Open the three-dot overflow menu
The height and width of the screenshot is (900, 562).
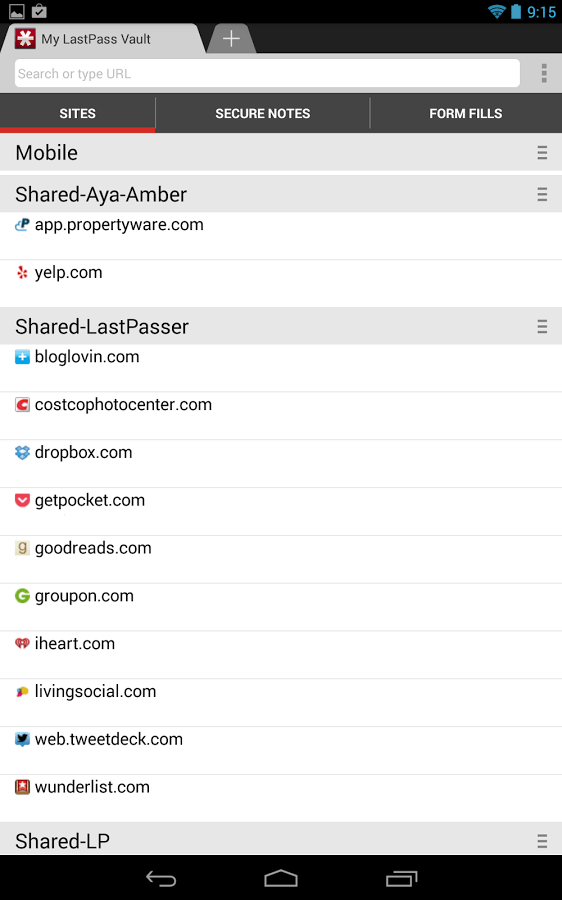pos(544,73)
